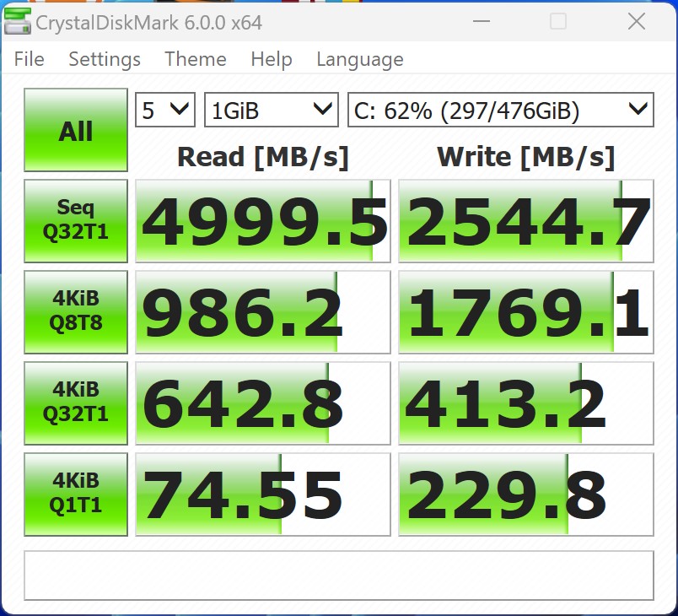Image resolution: width=678 pixels, height=616 pixels.
Task: Click the 4KiB Q1T1 read result 74.55
Action: pyautogui.click(x=263, y=494)
